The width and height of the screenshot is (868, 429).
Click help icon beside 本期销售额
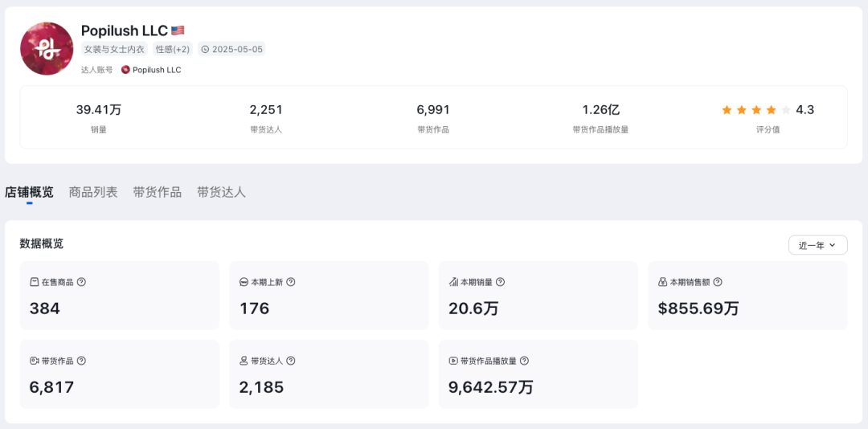tap(718, 282)
